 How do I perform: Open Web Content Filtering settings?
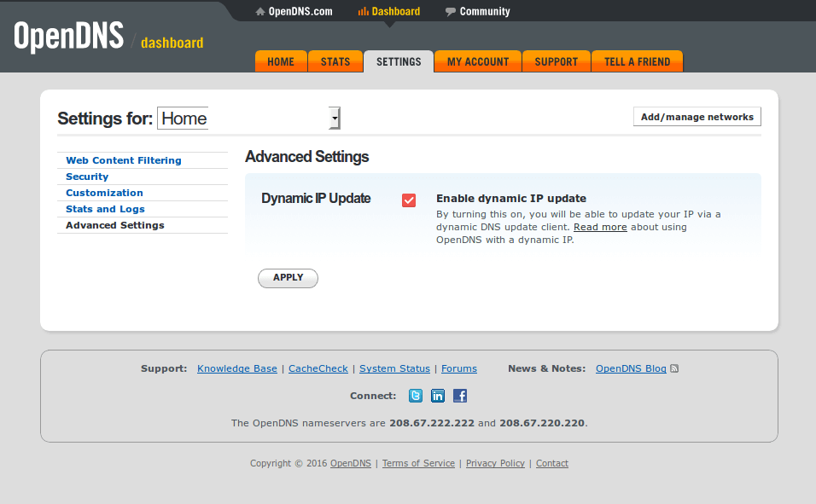click(123, 160)
